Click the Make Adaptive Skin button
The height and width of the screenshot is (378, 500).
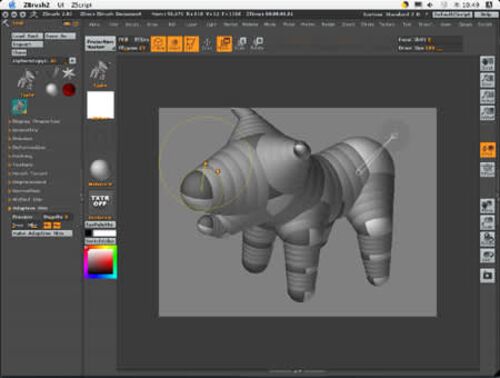pyautogui.click(x=42, y=233)
